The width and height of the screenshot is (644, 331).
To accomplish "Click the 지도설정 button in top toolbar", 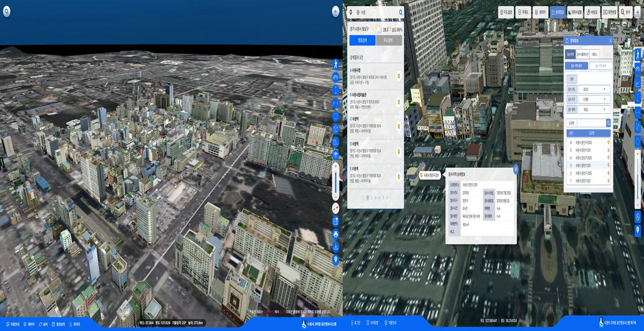I will (506, 13).
